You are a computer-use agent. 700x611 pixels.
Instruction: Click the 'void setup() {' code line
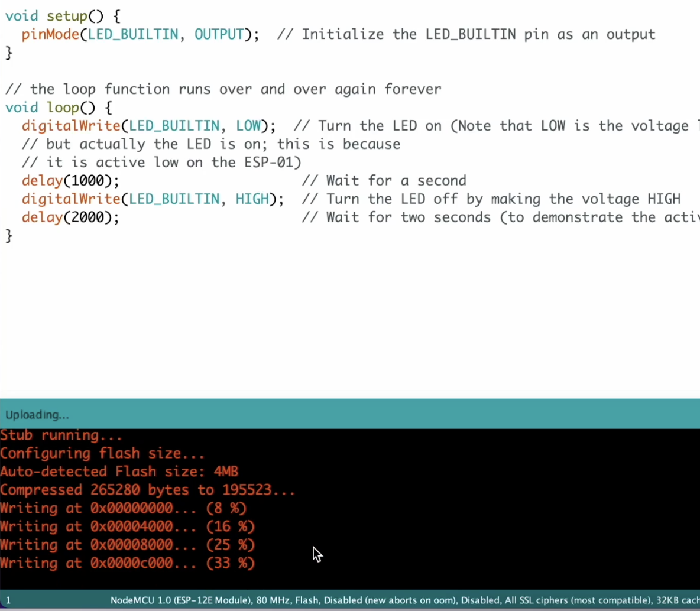point(63,17)
